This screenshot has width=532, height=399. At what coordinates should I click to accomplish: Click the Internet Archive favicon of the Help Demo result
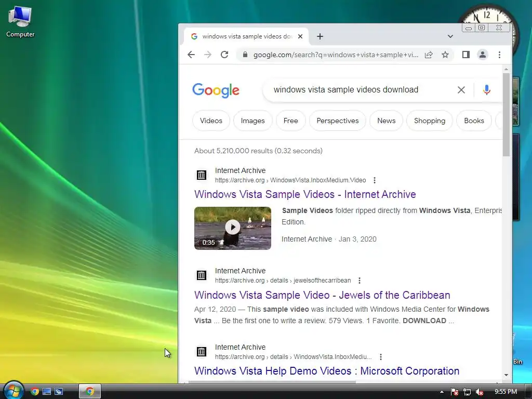(202, 352)
